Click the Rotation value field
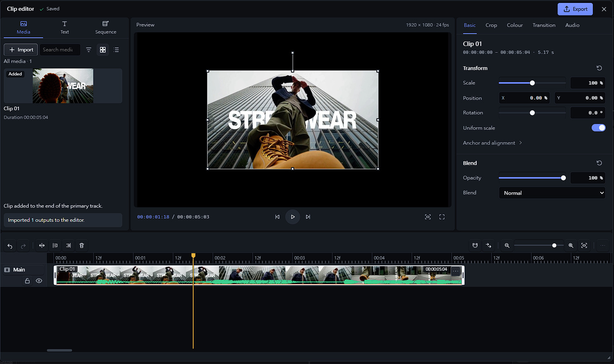Image resolution: width=614 pixels, height=364 pixels. point(588,113)
